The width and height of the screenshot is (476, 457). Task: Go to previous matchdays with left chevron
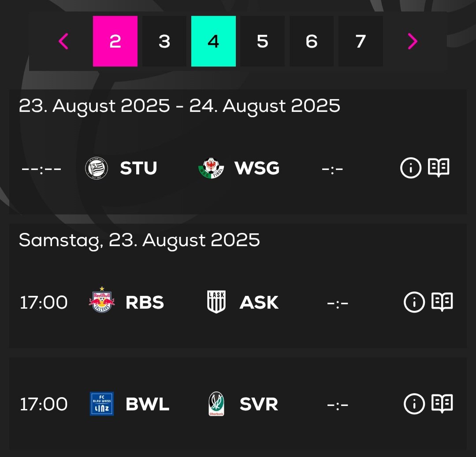tap(63, 41)
